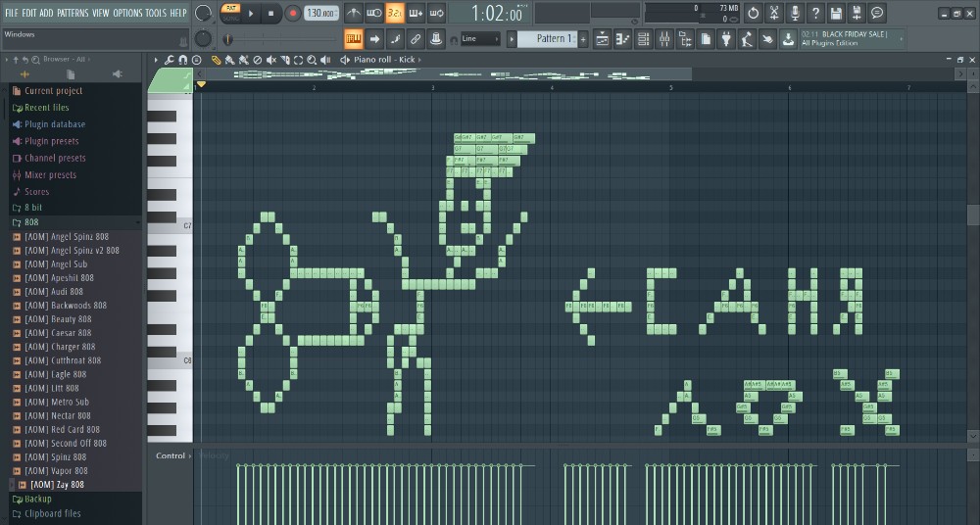Open the Playlist window

[602, 39]
